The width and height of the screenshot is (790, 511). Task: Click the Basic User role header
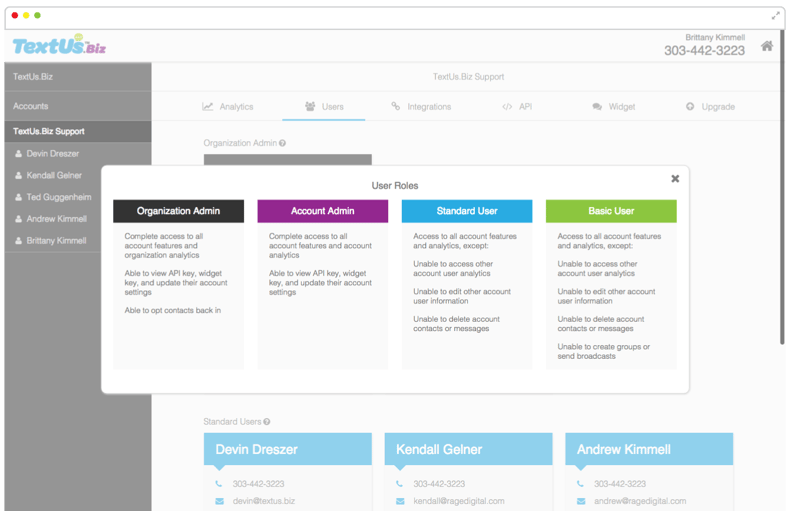click(611, 211)
